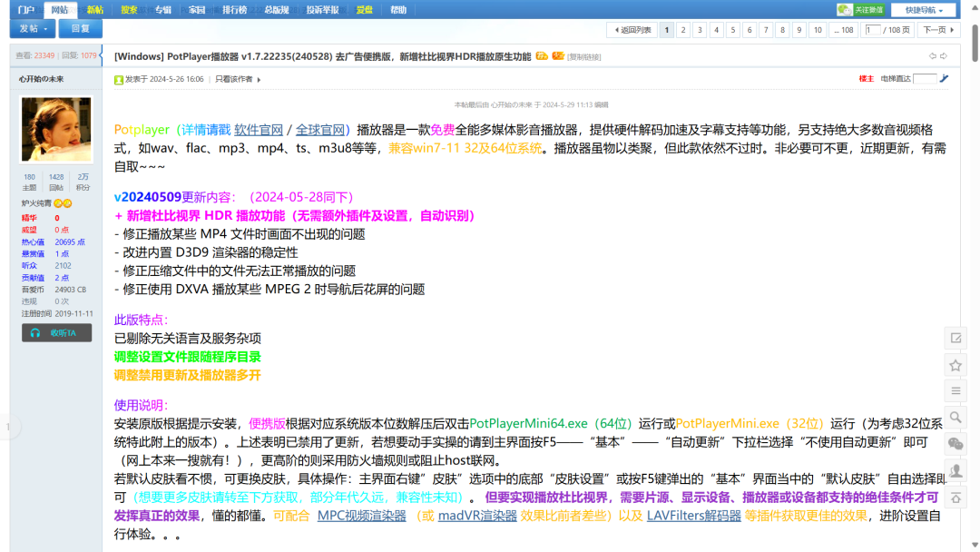980x552 pixels.
Task: Click the magnifier search icon in right sidebar
Action: (x=955, y=418)
